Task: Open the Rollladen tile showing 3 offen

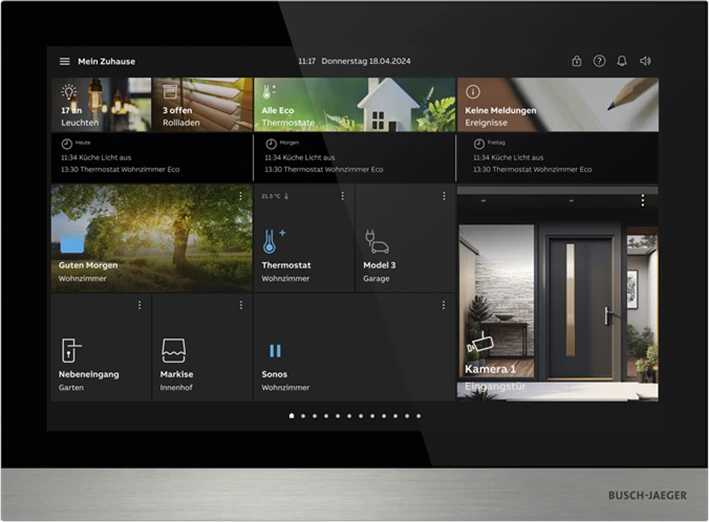Action: pos(202,105)
